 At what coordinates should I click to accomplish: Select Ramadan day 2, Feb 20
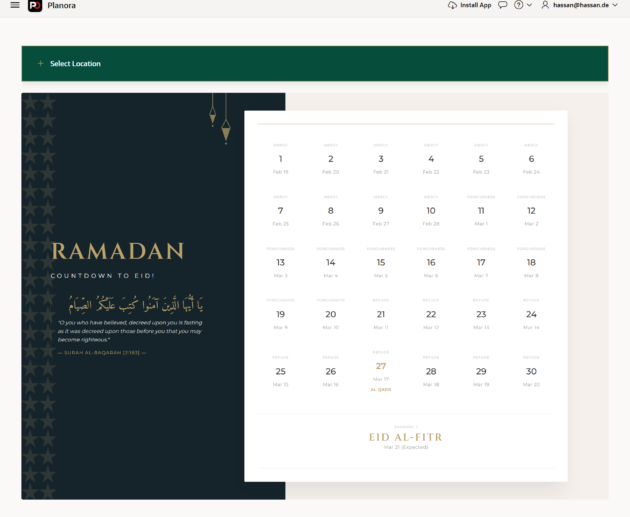click(331, 159)
